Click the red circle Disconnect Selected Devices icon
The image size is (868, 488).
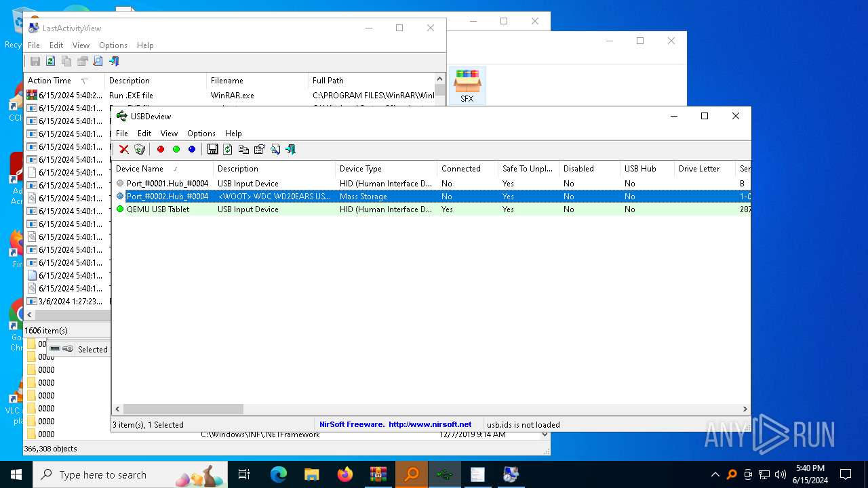[161, 149]
